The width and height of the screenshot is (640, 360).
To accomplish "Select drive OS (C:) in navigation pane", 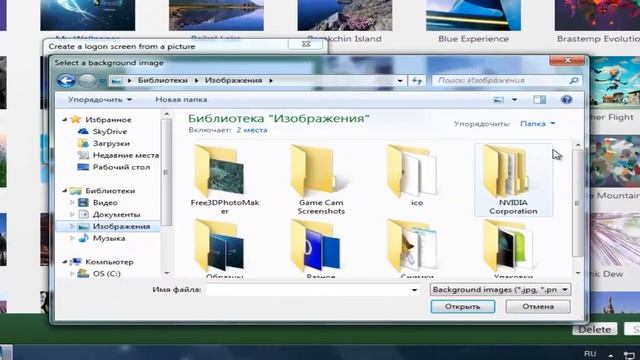I will point(107,273).
